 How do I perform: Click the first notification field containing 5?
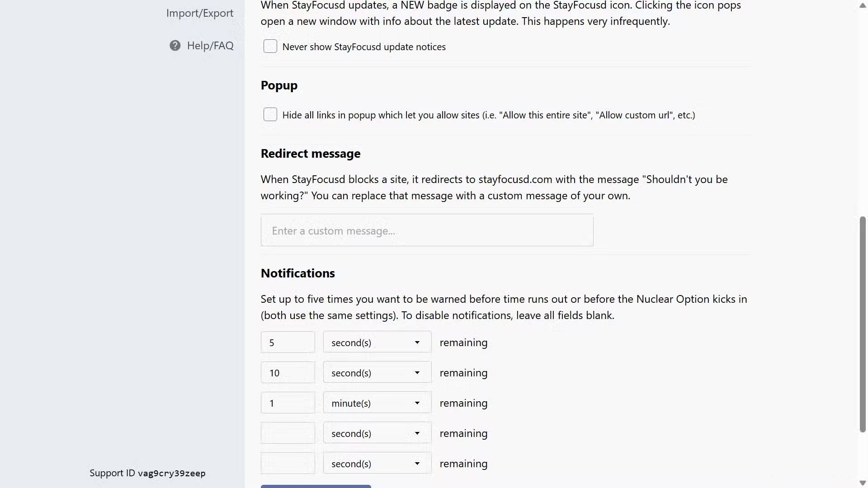pos(288,343)
